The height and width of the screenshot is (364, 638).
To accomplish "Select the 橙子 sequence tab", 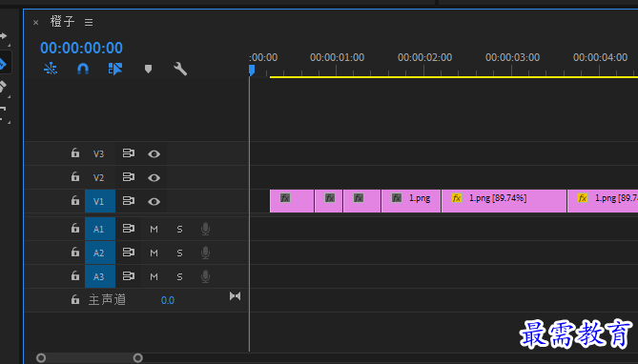I will click(x=62, y=22).
